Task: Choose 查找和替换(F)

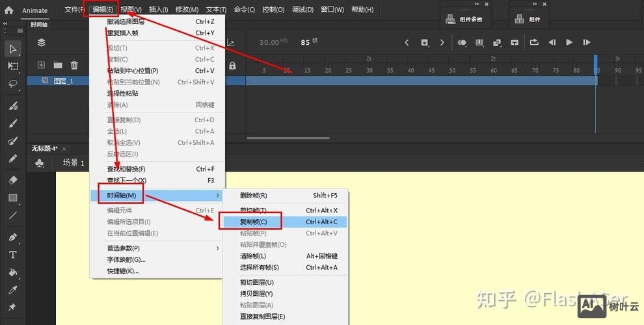Action: coord(157,169)
